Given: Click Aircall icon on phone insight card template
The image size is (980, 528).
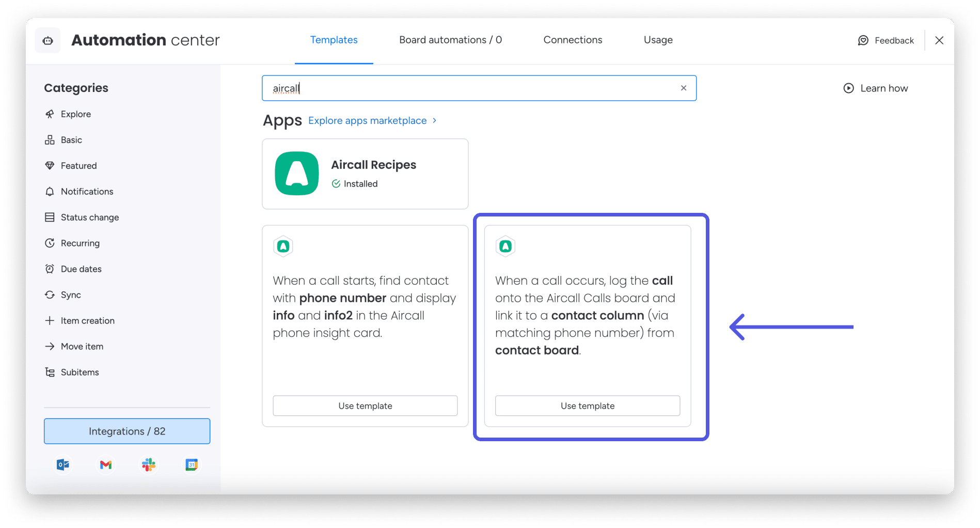Looking at the screenshot, I should pyautogui.click(x=283, y=246).
